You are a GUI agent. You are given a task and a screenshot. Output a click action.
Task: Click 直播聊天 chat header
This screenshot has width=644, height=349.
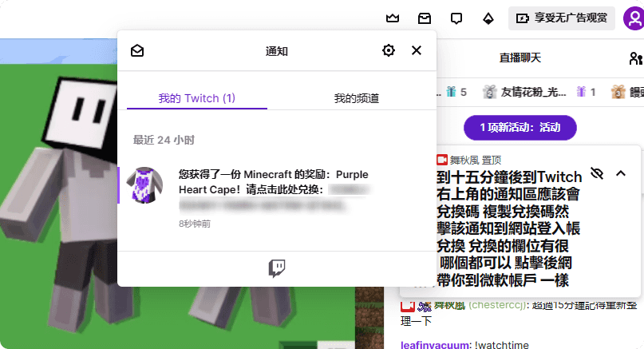click(520, 58)
